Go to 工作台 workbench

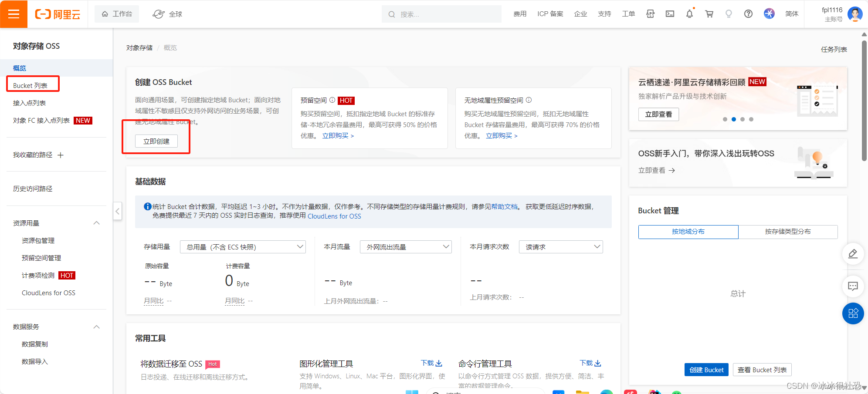click(117, 14)
